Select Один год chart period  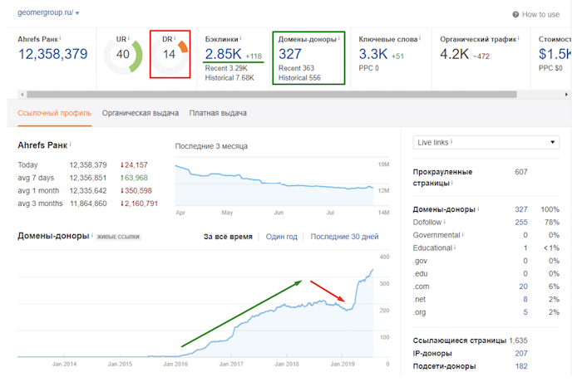[281, 237]
